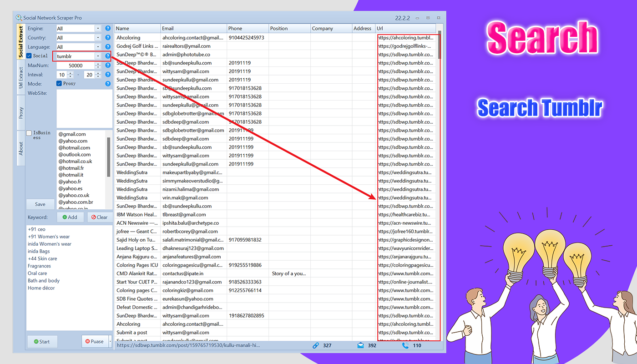Expand the Country dropdown
Screen dimensions: 637x364
tap(98, 37)
